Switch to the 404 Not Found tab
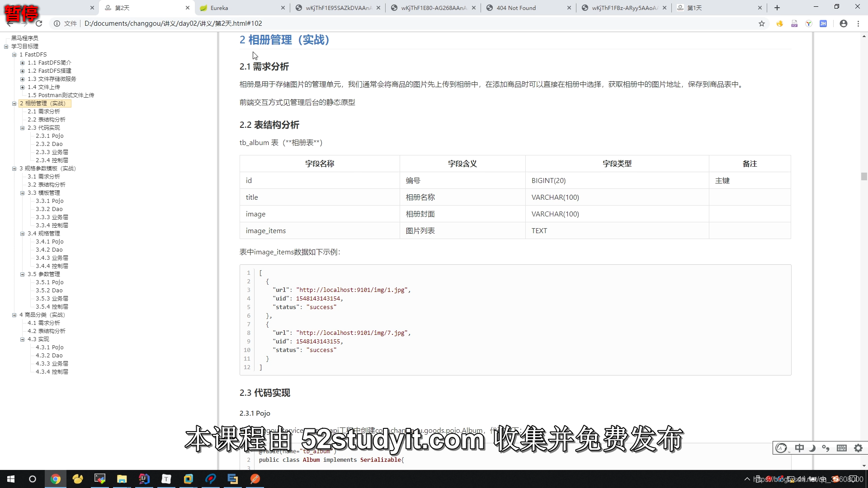This screenshot has height=488, width=868. pos(528,8)
